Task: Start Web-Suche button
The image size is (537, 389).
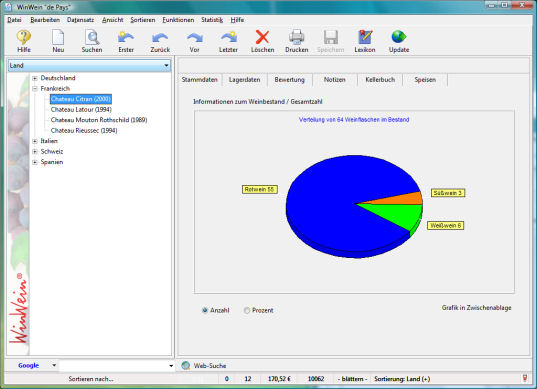Action: (x=204, y=365)
